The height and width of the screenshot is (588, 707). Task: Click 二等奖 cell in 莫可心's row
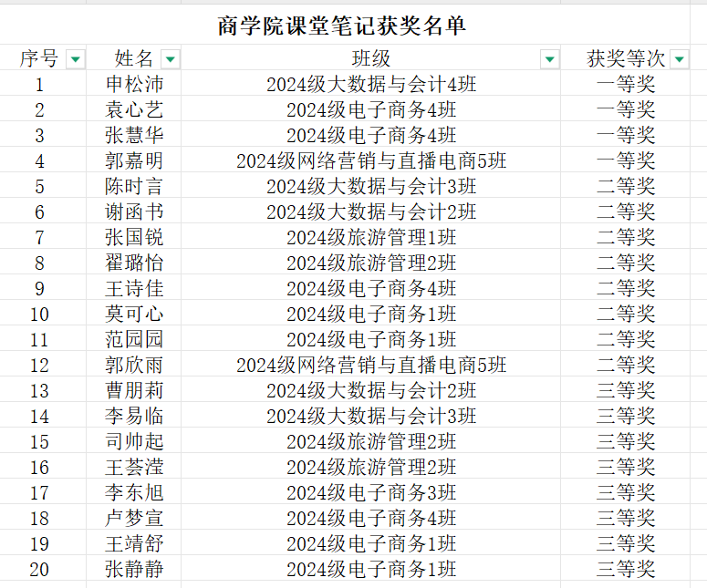tap(626, 315)
